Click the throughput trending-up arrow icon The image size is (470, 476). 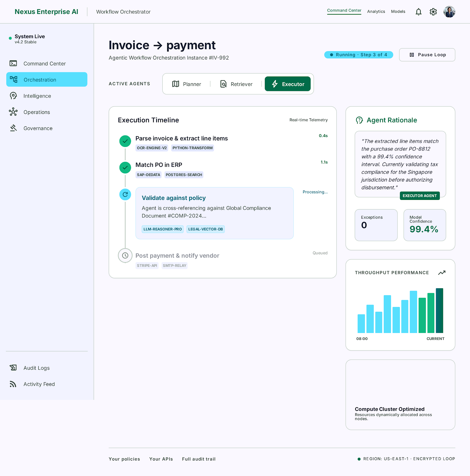click(442, 273)
